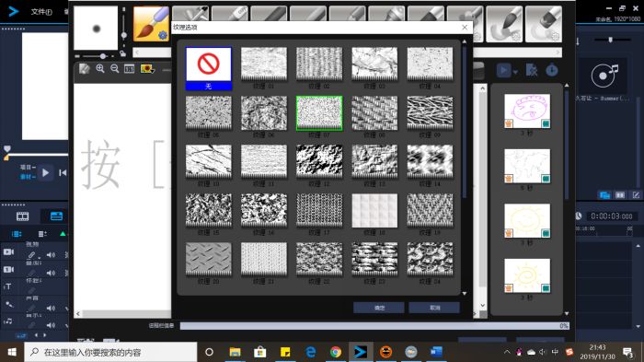Screen dimensions: 644x362
Task: Choose the 无 (none) texture option
Action: point(208,69)
